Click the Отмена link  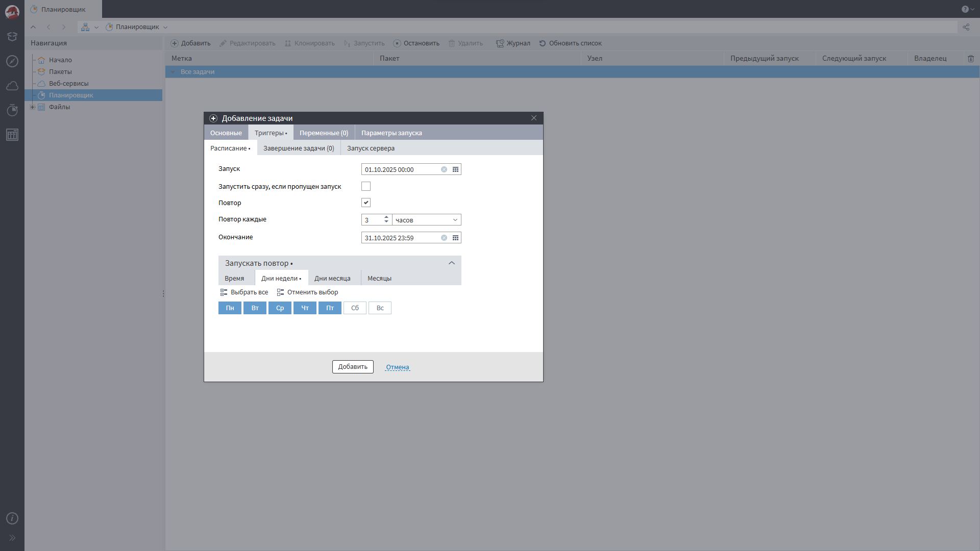pos(397,367)
